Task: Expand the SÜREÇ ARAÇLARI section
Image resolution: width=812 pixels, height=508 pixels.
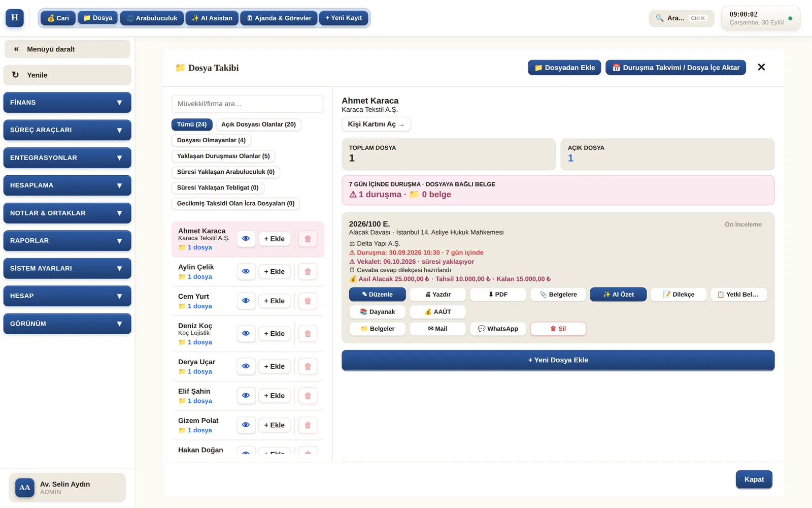Action: (x=67, y=130)
